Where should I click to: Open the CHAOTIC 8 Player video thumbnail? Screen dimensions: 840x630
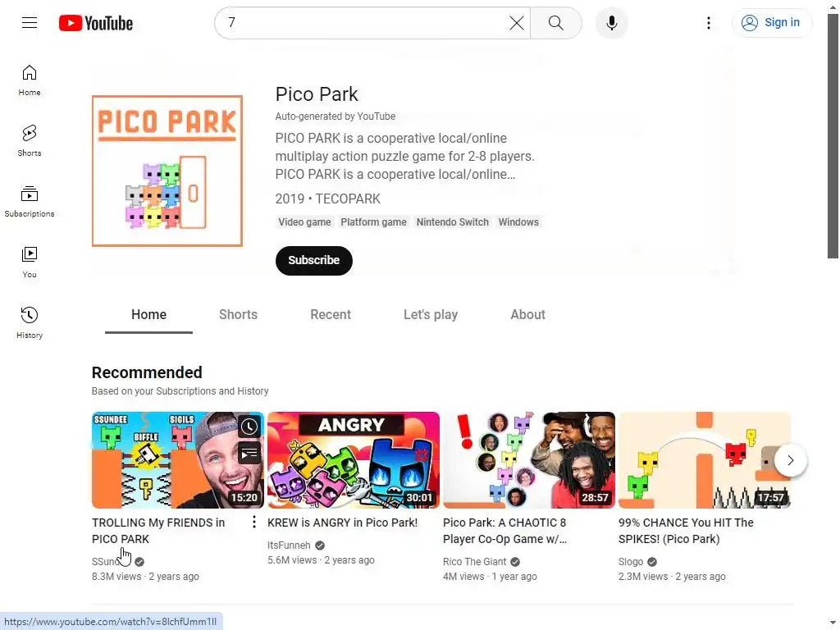click(x=529, y=460)
